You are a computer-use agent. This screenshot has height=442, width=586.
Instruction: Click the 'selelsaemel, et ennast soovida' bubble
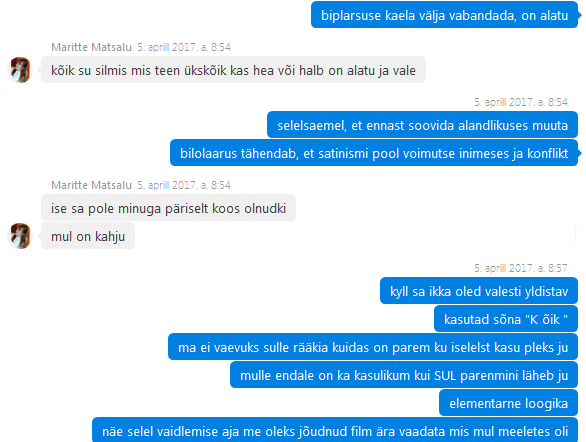[x=422, y=125]
